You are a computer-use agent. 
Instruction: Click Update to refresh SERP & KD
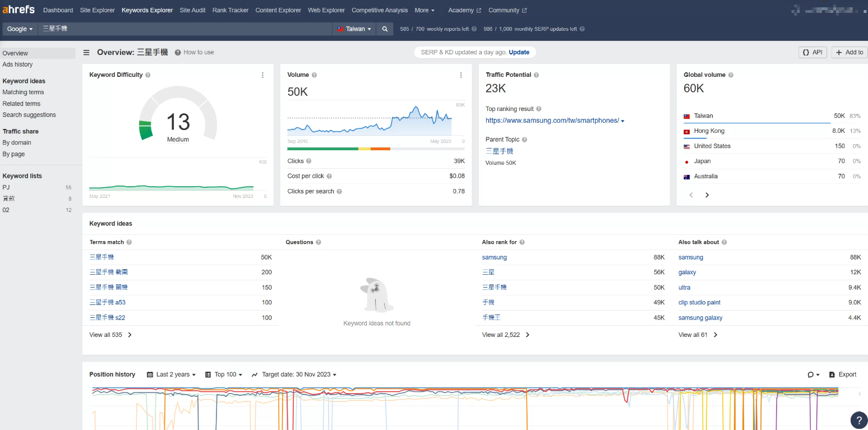[519, 52]
